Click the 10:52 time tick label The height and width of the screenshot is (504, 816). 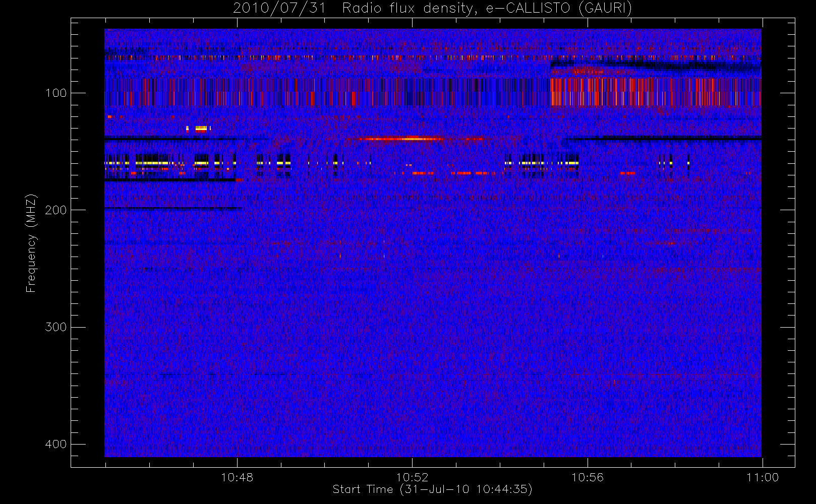412,477
